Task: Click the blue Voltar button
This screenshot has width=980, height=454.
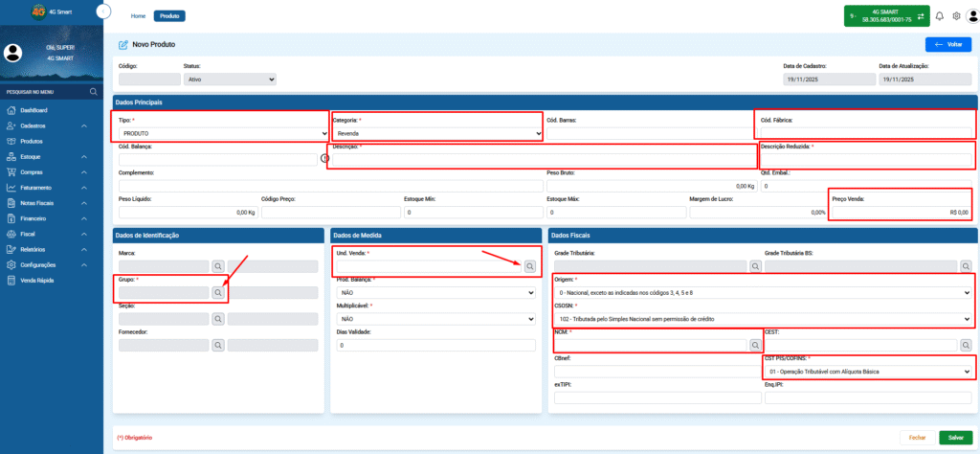Action: click(948, 44)
